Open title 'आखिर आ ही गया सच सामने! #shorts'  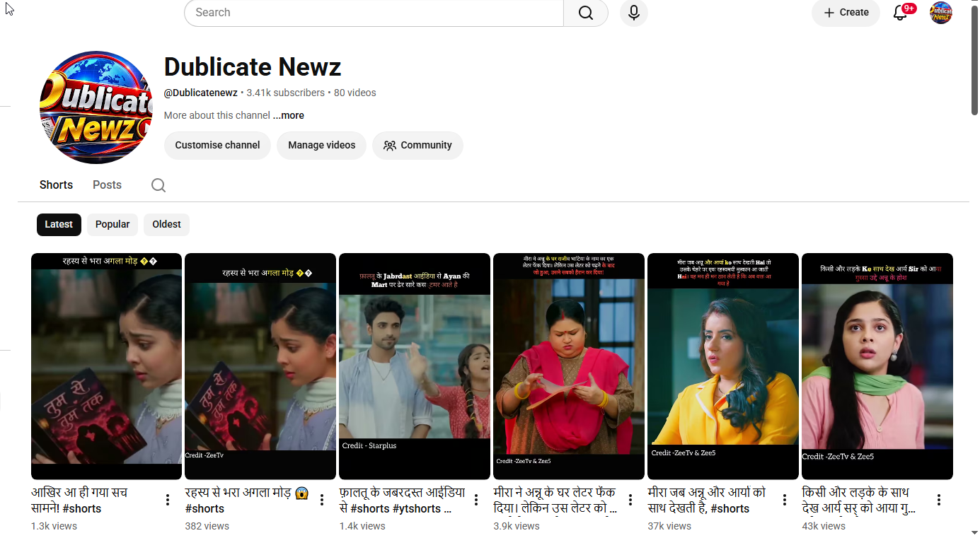pos(79,501)
